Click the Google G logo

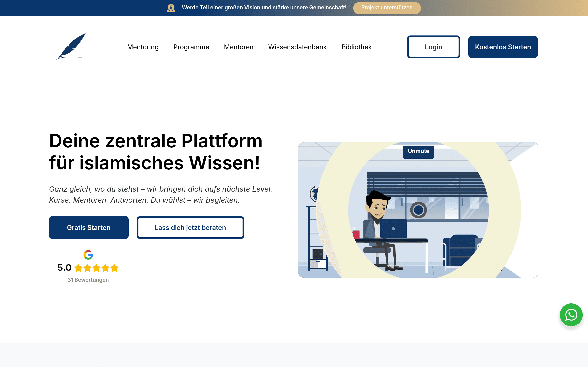[88, 255]
